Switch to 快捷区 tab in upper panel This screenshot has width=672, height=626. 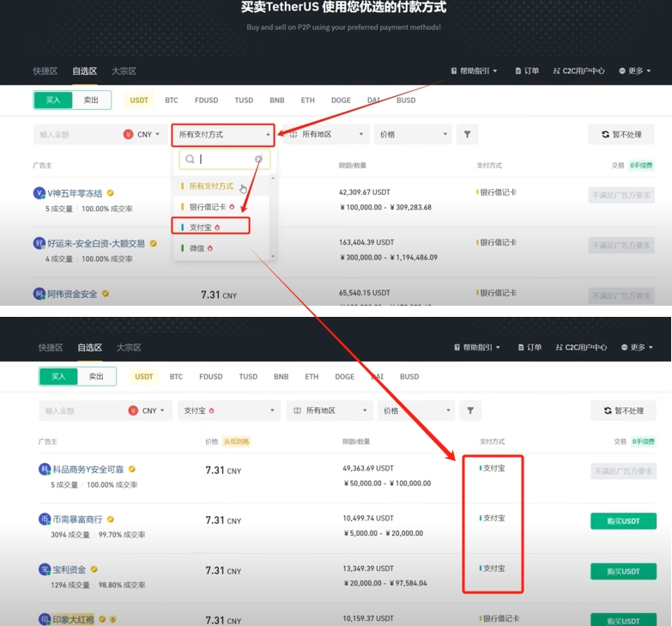pyautogui.click(x=45, y=71)
